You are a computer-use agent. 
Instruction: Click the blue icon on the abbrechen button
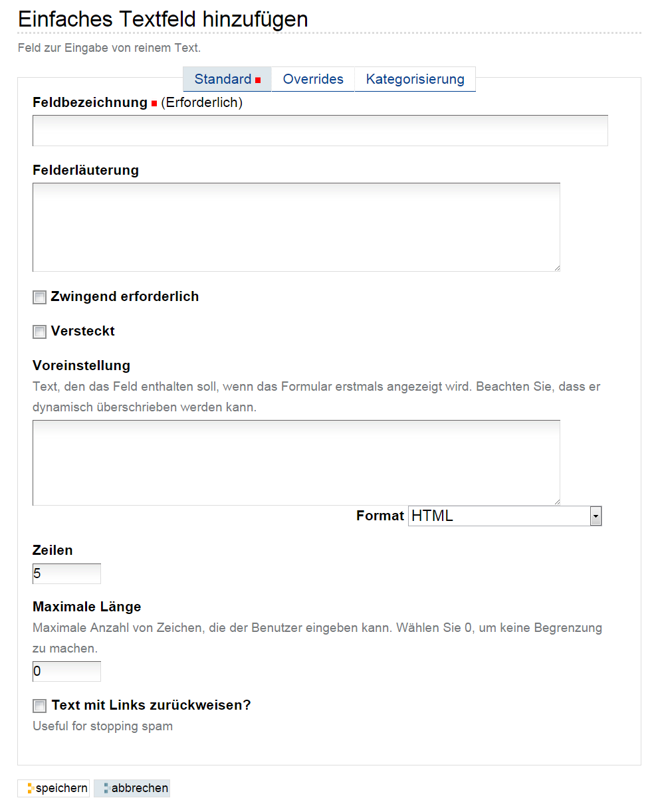pyautogui.click(x=106, y=789)
